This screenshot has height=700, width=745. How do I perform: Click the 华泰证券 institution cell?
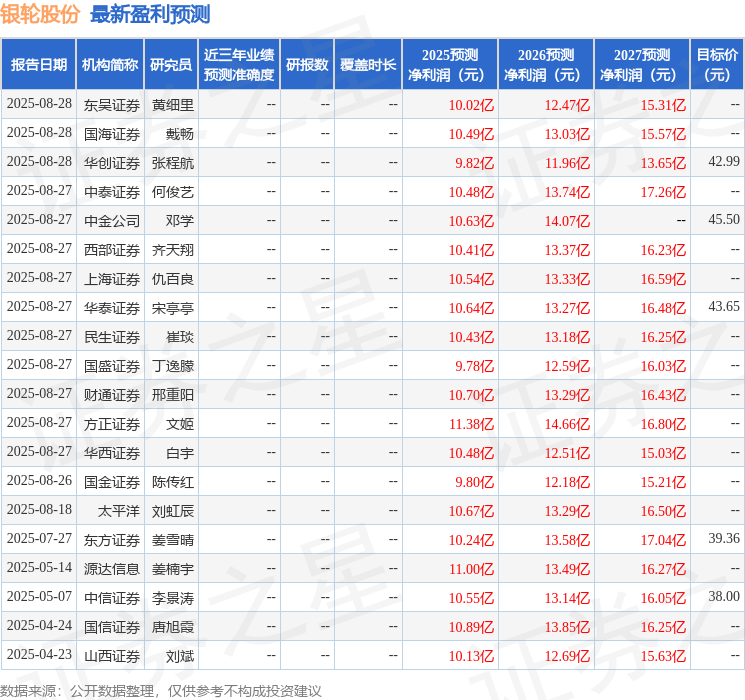click(112, 308)
